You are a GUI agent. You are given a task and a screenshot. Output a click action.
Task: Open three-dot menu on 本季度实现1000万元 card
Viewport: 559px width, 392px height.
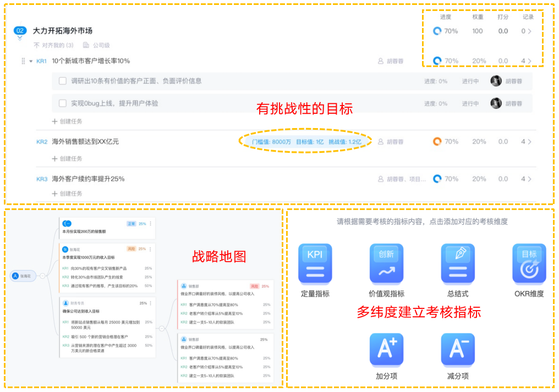pyautogui.click(x=151, y=249)
